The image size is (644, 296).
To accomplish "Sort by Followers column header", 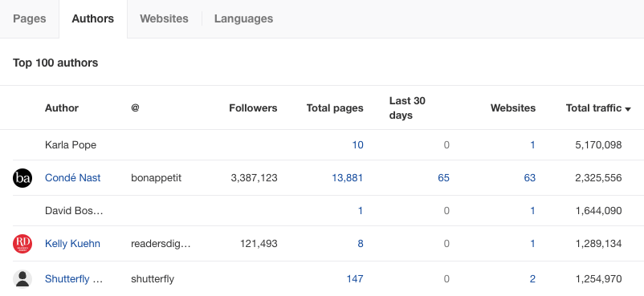I will tap(253, 108).
